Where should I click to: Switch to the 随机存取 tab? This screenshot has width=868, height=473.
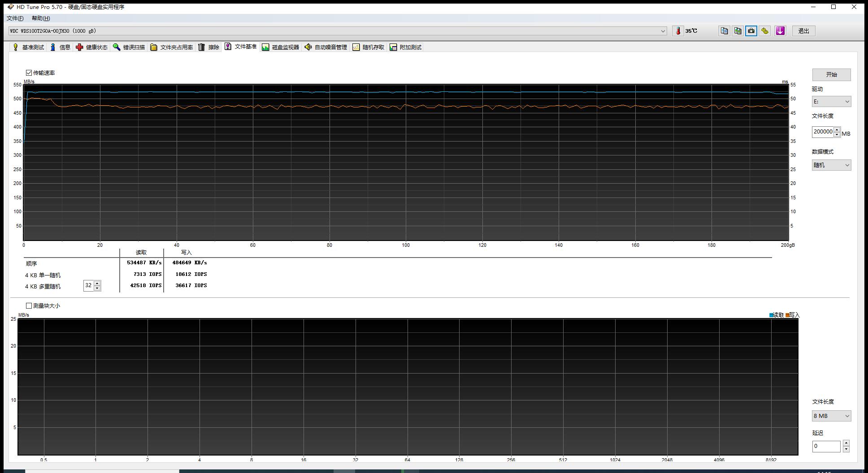click(x=369, y=47)
